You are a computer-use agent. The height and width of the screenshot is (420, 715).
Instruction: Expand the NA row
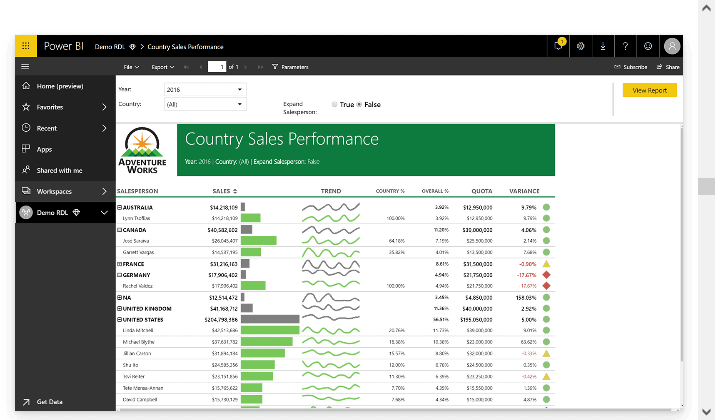119,297
